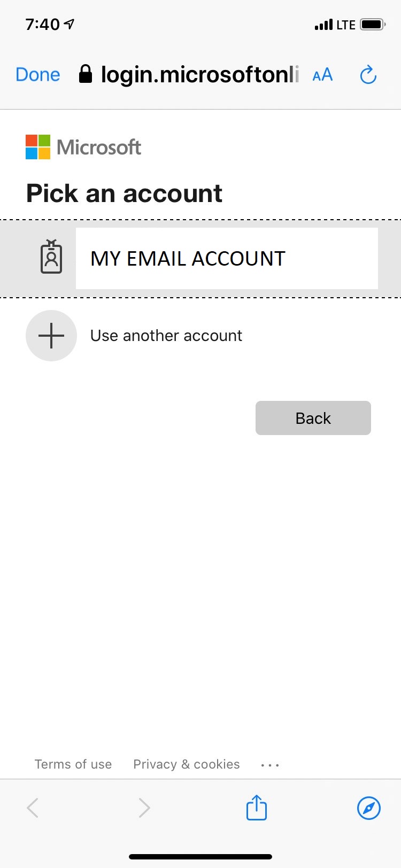Reload the page with refresh icon
401x868 pixels.
pyautogui.click(x=368, y=75)
